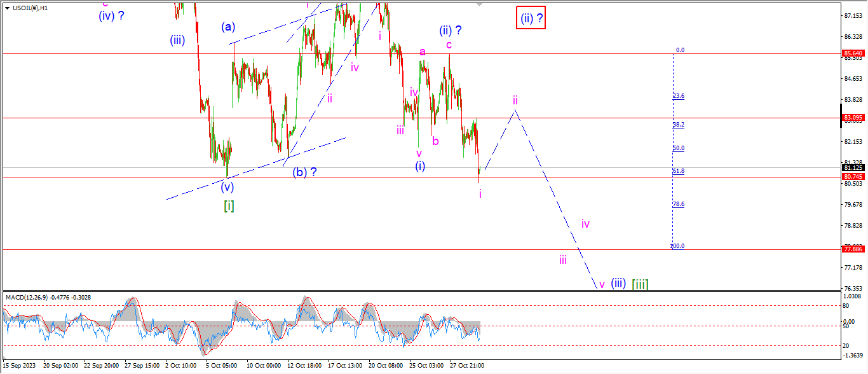Select the 85.640 red price level tag
868x374 pixels.
(x=852, y=54)
